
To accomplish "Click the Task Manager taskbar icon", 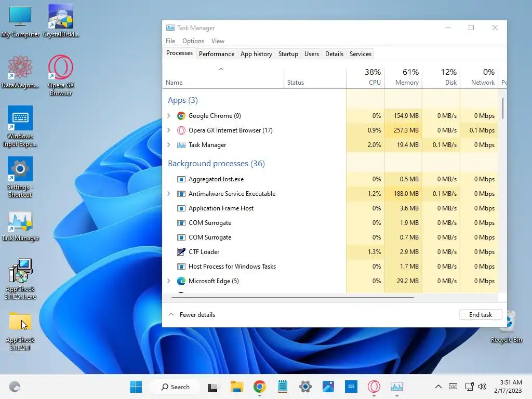I will pyautogui.click(x=396, y=387).
